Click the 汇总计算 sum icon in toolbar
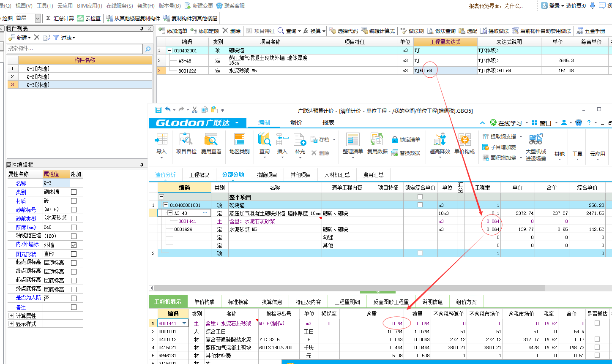The width and height of the screenshot is (612, 364). point(48,18)
